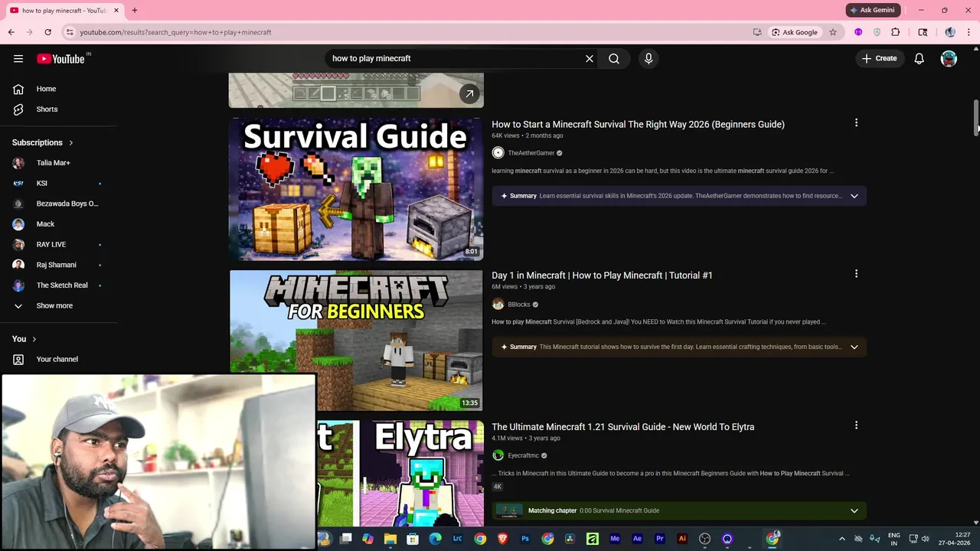The width and height of the screenshot is (980, 551).
Task: Click the Survival Guide video thumbnail
Action: coord(356,189)
